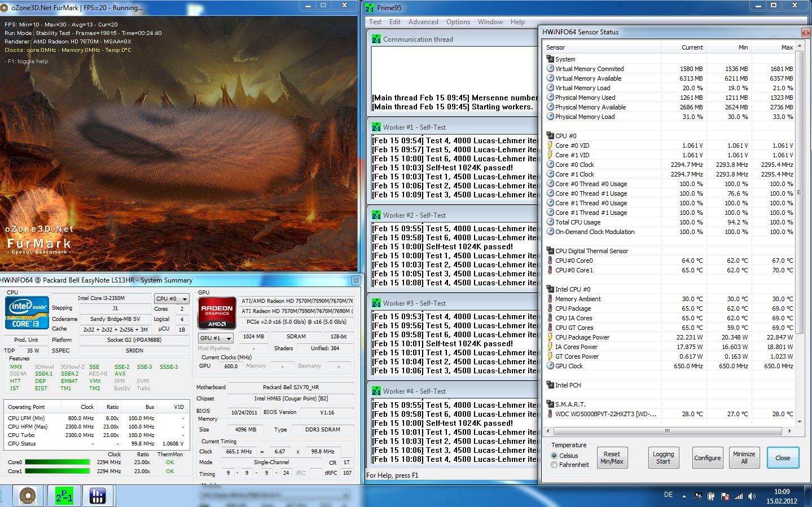Click the S.M.A.R.T. group icon
This screenshot has width=812, height=507.
[x=550, y=404]
